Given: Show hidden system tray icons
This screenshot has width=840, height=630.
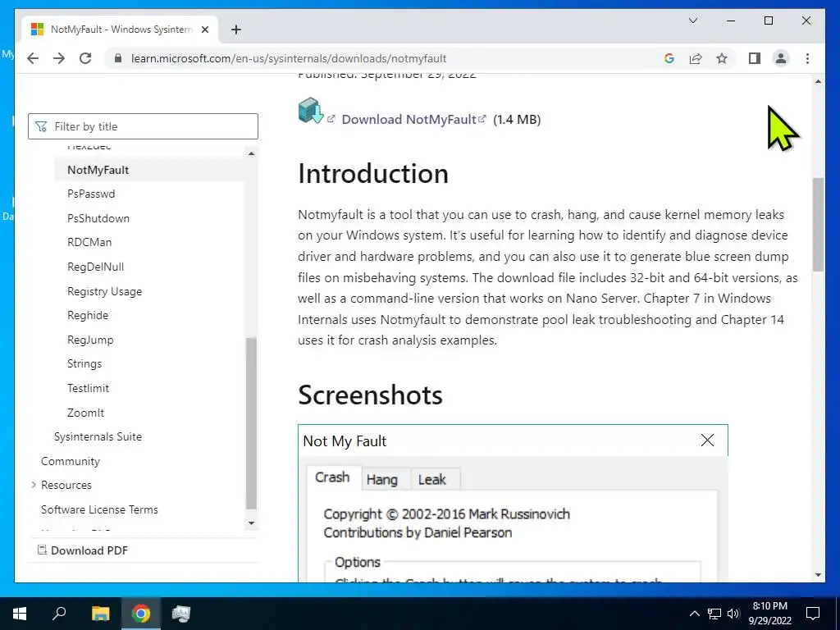Looking at the screenshot, I should coord(694,614).
